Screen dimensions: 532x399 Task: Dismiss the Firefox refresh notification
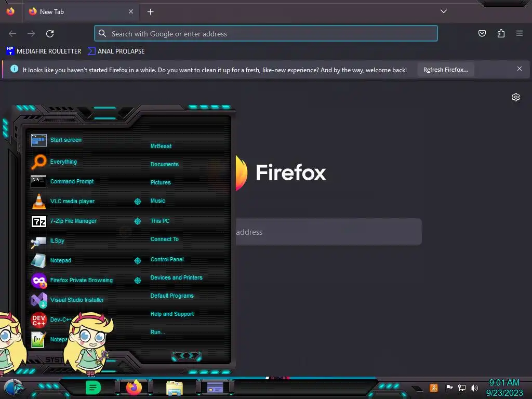[520, 69]
